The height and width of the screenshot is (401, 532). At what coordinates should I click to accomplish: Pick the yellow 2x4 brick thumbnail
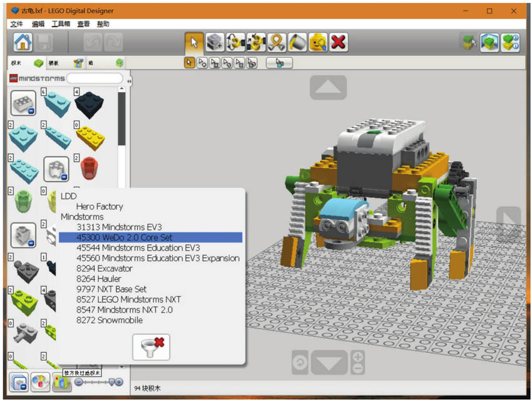pyautogui.click(x=90, y=137)
